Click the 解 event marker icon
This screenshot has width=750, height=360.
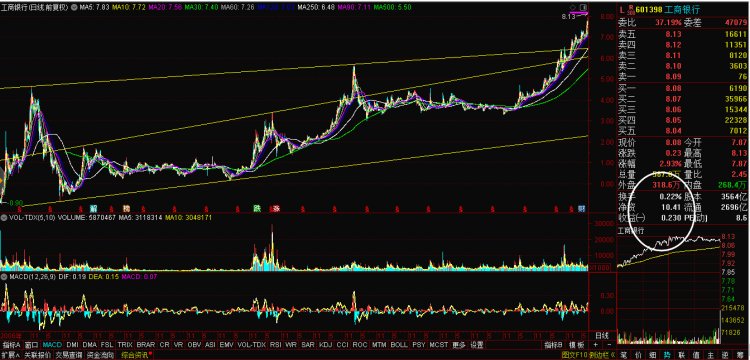(94, 208)
